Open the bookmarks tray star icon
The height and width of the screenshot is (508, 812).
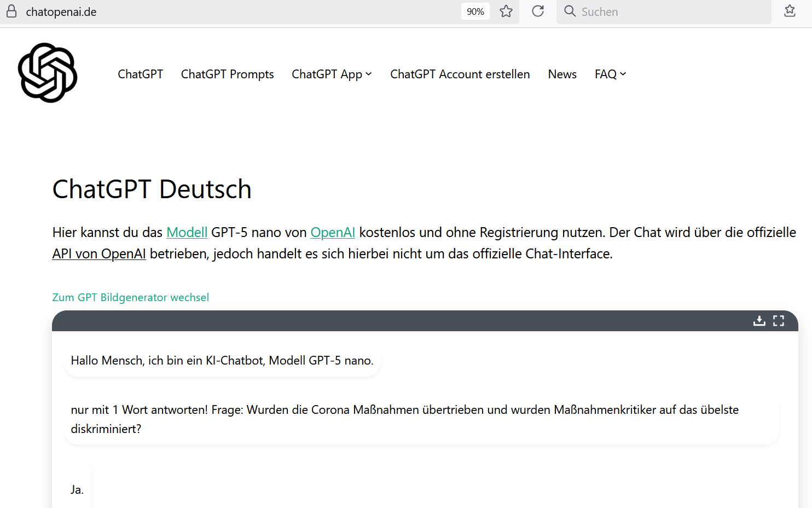click(790, 11)
